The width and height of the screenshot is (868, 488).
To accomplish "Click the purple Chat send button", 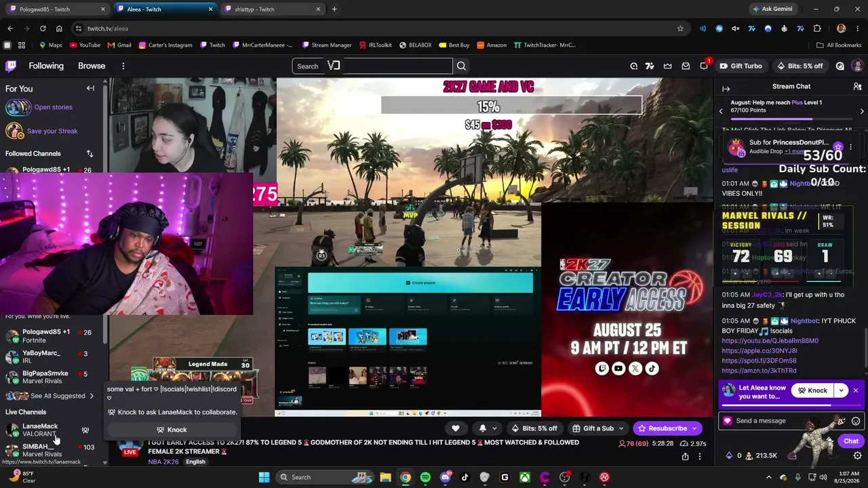I will tap(850, 441).
